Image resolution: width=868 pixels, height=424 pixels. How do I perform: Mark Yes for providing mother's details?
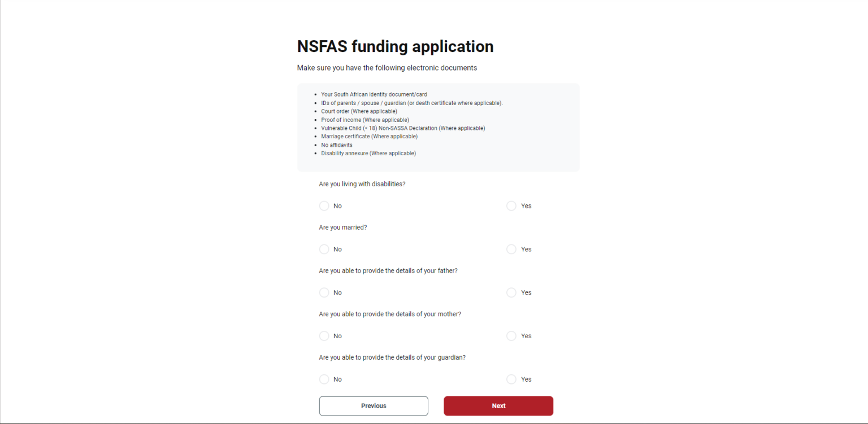click(511, 336)
